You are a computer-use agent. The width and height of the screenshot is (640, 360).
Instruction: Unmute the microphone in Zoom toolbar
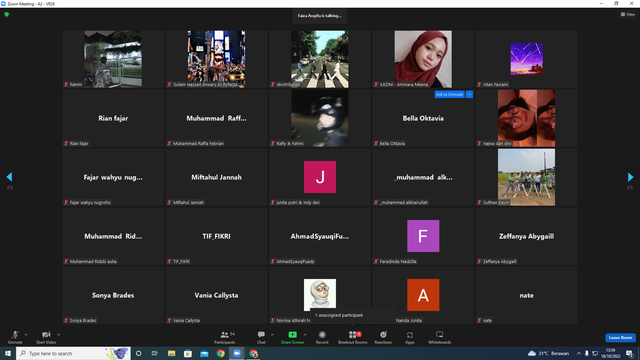coord(15,337)
